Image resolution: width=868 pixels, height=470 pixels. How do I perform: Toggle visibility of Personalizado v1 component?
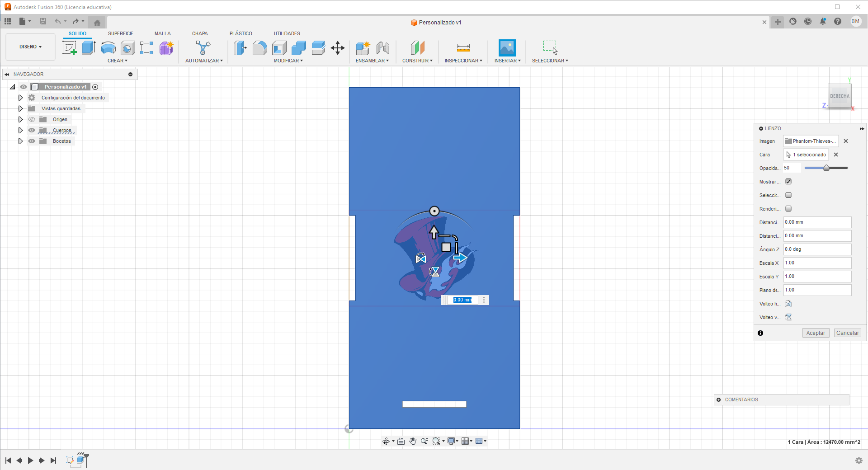click(x=24, y=87)
